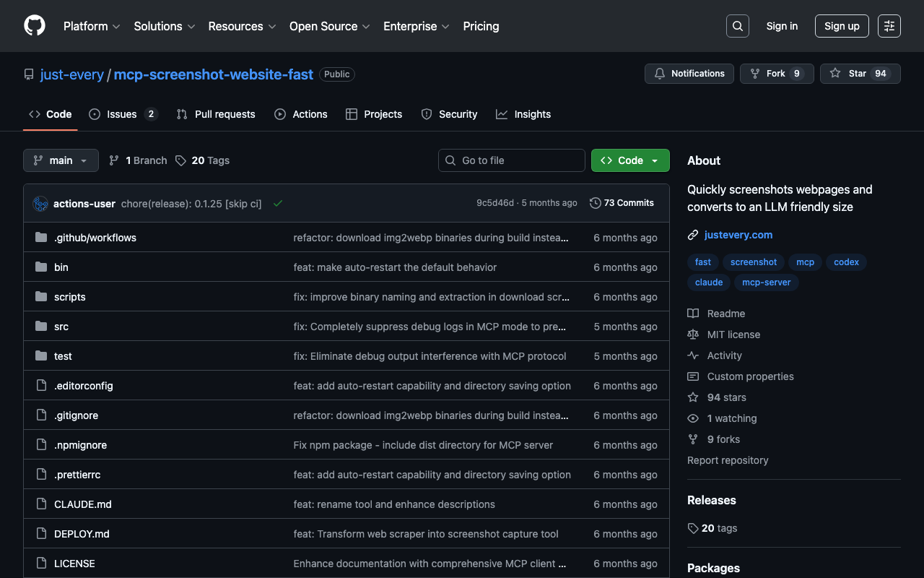Click the appearance settings sliders icon

pos(889,26)
